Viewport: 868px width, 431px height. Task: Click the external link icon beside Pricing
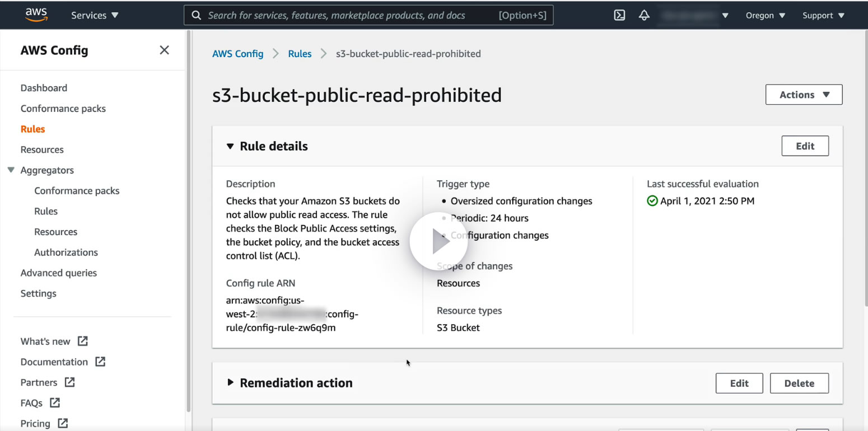(x=63, y=423)
